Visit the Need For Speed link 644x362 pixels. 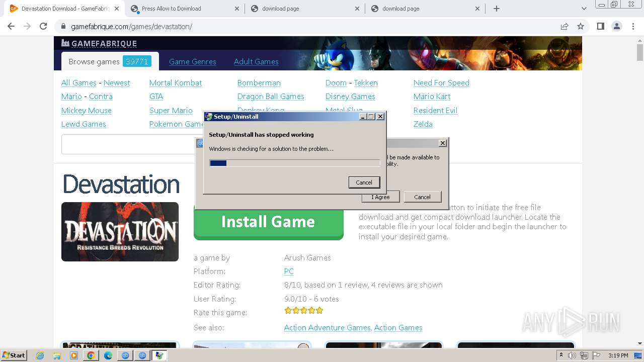(441, 83)
